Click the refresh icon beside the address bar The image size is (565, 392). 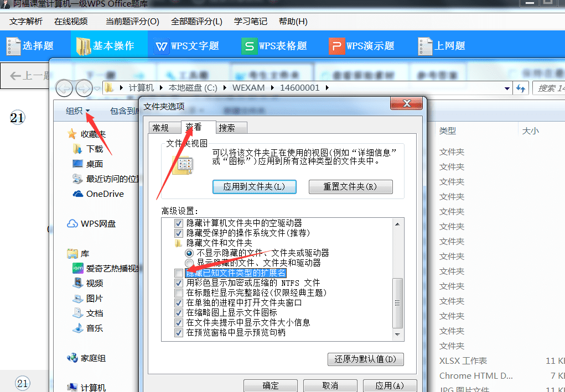click(521, 88)
